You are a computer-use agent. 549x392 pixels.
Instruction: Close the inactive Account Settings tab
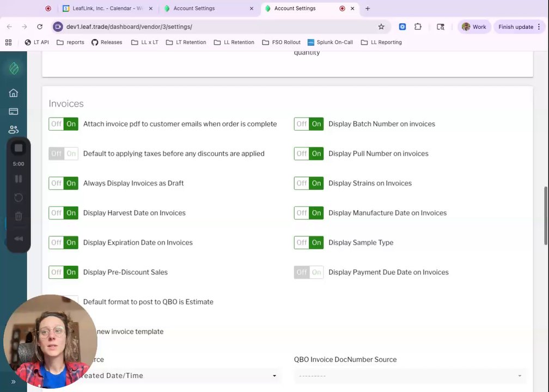[252, 8]
